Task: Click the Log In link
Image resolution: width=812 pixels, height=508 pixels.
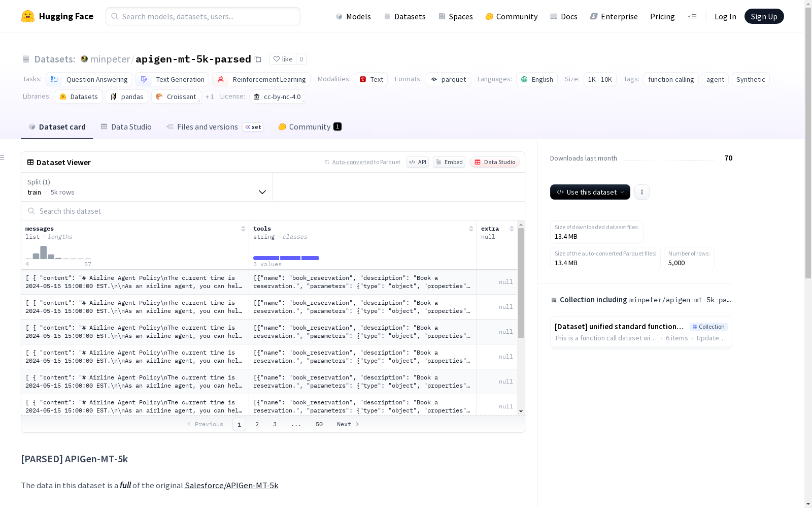Action: [x=725, y=16]
